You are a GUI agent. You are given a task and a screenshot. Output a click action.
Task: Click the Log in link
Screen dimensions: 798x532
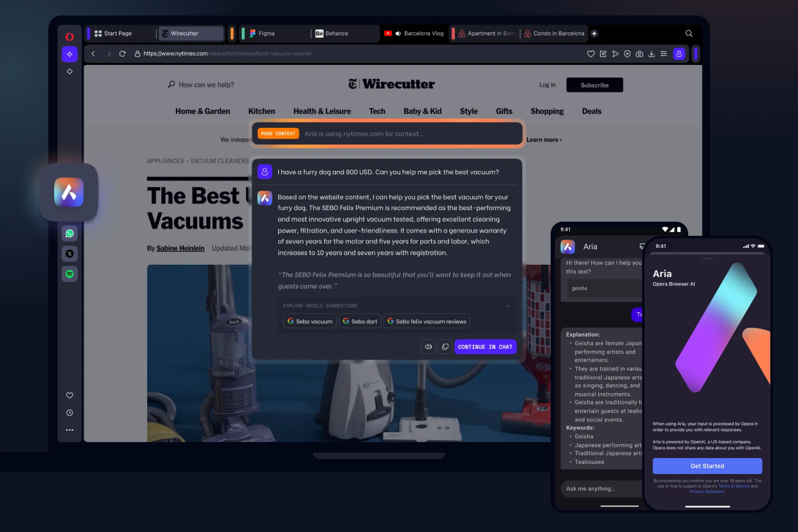coord(547,85)
